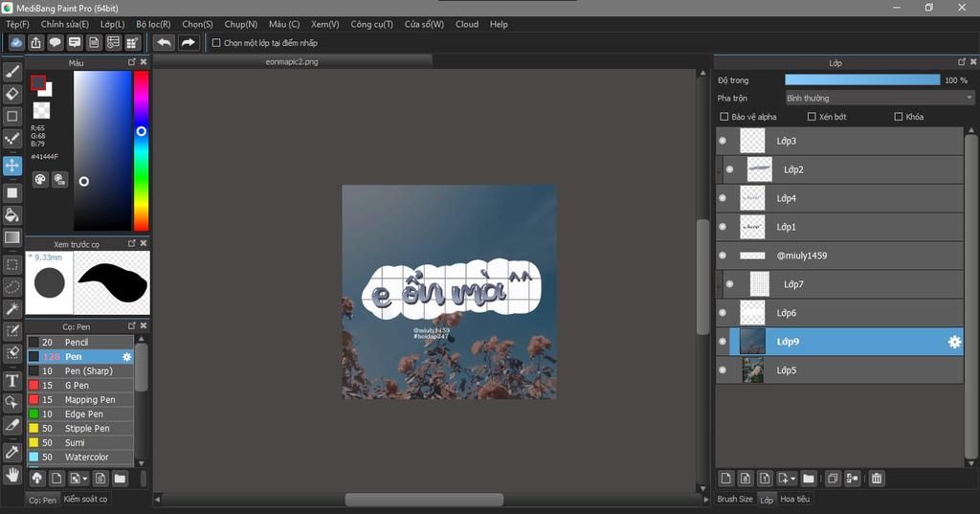Open the Lớp(L) menu
This screenshot has height=514, width=980.
point(113,24)
